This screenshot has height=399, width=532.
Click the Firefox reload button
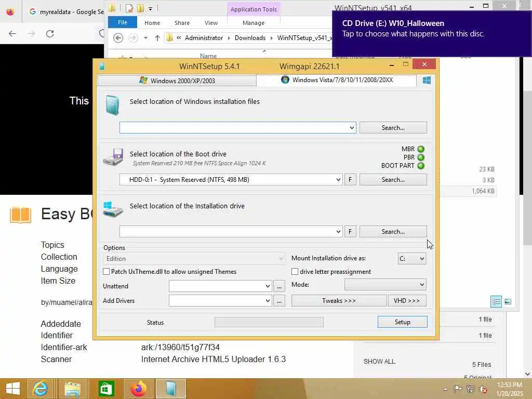pos(50,34)
